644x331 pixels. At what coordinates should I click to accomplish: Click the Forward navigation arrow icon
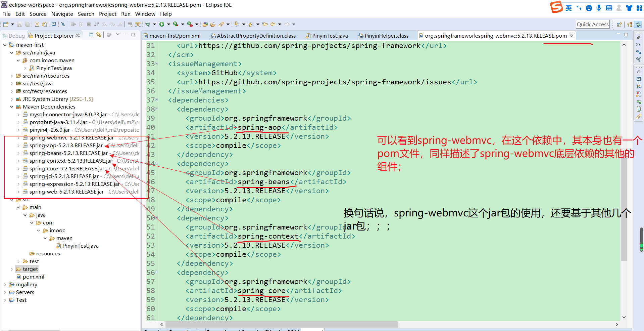coord(287,24)
